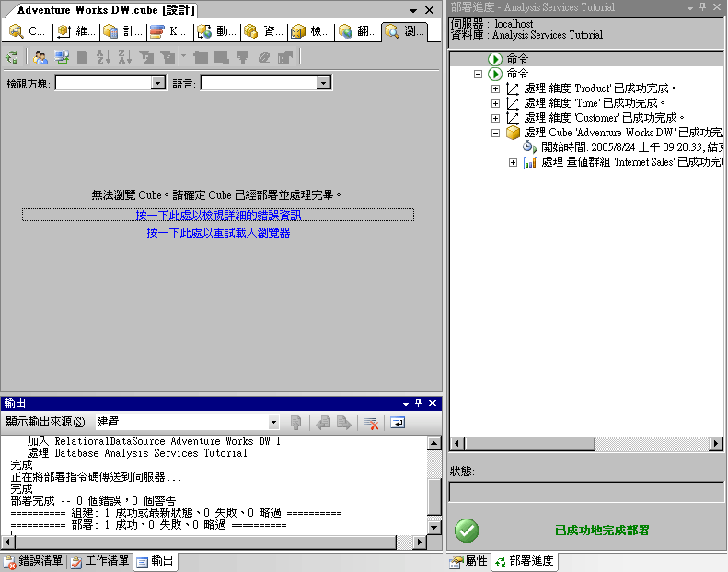The height and width of the screenshot is (572, 728).
Task: Select the 瀏... browser tab
Action: tap(404, 31)
